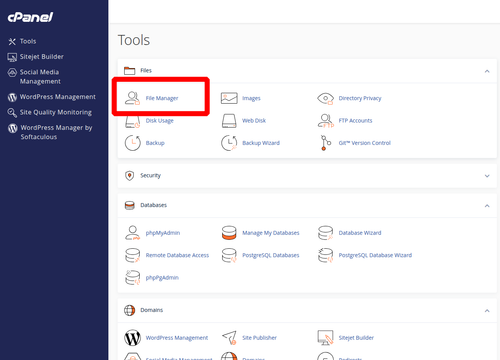Click the Remote Database Access icon
Viewport: 500px width, 360px height.
(x=132, y=255)
